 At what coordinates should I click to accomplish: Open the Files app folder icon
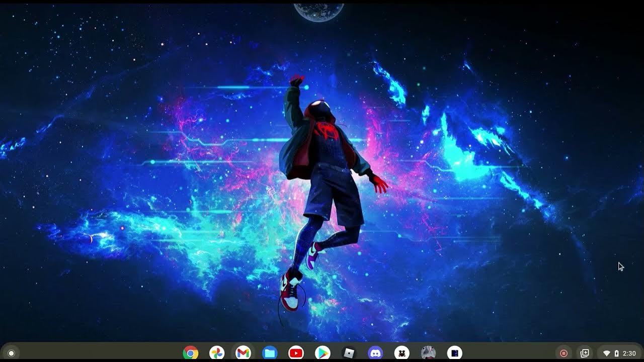270,353
